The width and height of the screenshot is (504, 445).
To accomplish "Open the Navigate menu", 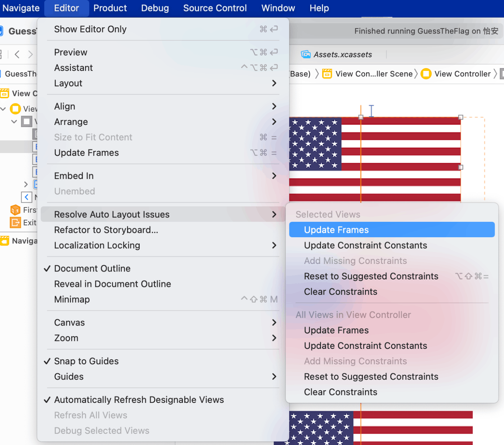I will 21,8.
